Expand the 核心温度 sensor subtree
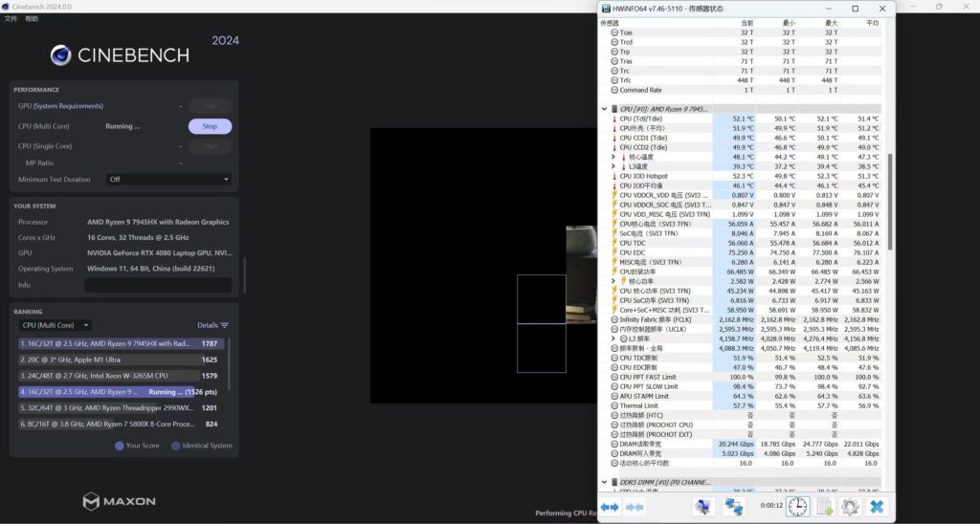The image size is (980, 524). coord(613,157)
